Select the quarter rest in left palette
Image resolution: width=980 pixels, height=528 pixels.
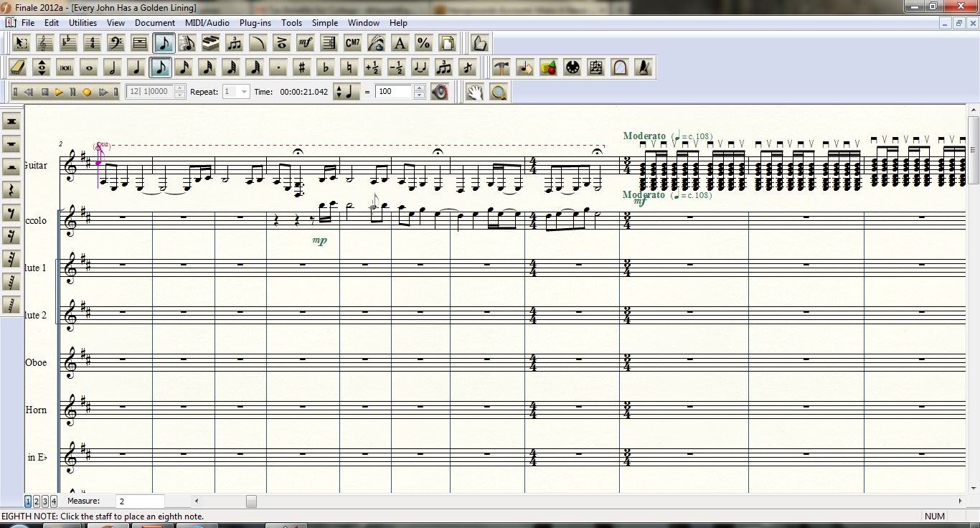click(x=11, y=191)
